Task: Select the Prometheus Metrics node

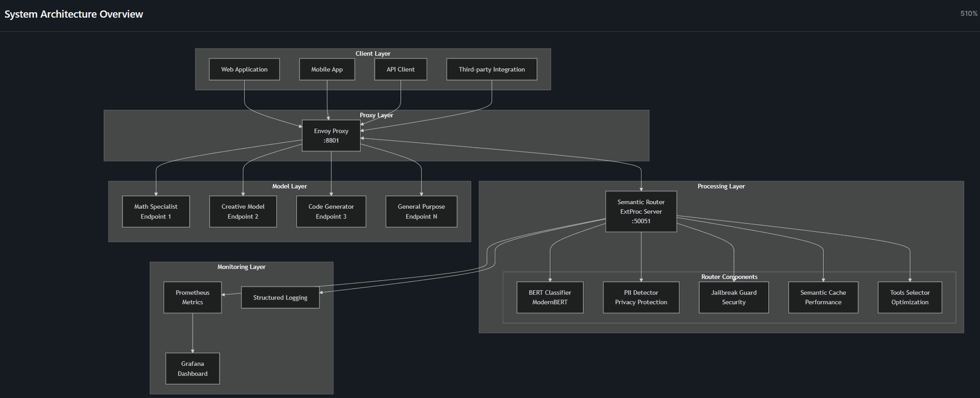Action: point(192,297)
